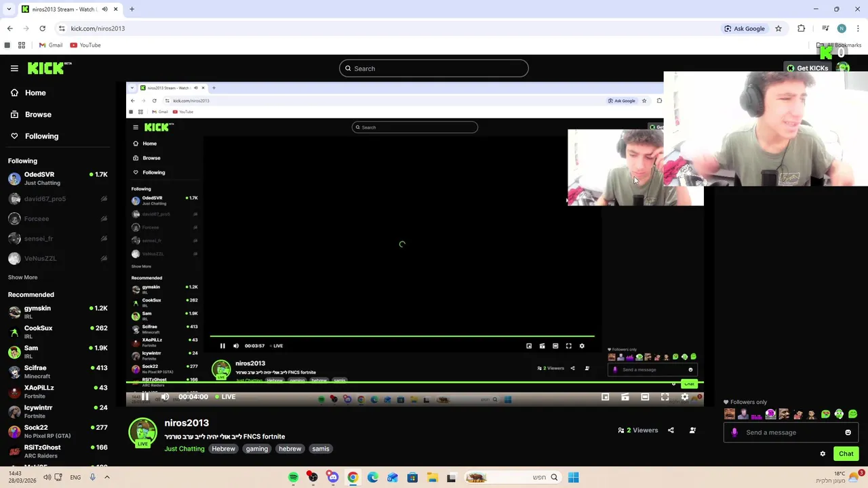Screen dimensions: 868x488
Task: Go back in browser
Action: (x=9, y=28)
